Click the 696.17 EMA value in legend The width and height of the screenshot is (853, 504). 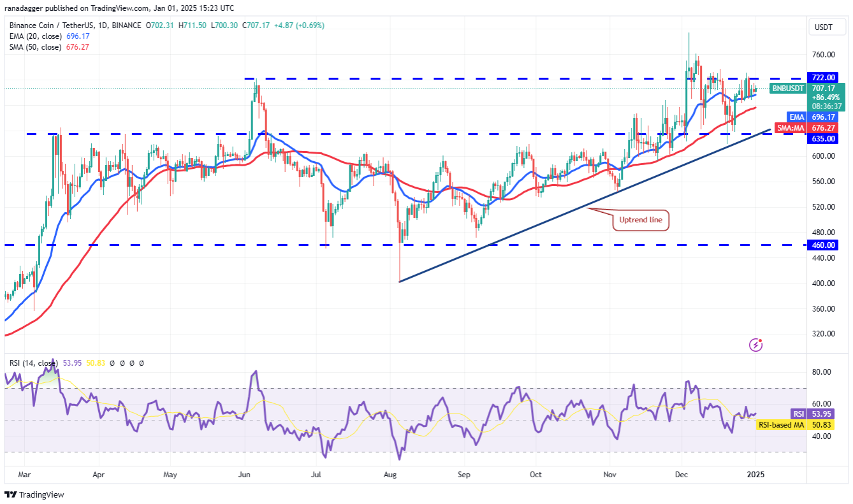coord(78,36)
